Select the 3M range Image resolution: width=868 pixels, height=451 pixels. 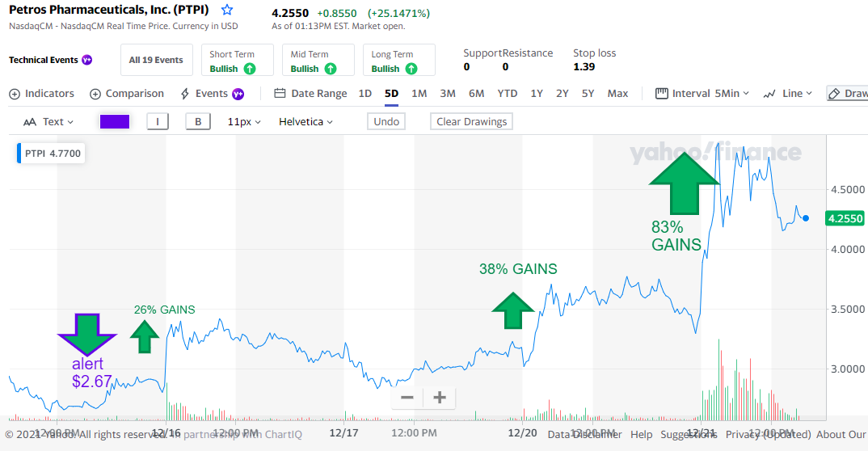[448, 94]
